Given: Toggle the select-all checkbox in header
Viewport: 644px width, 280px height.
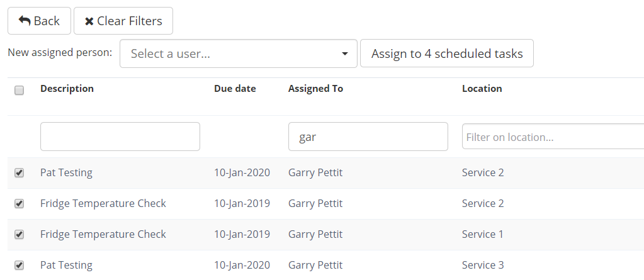Looking at the screenshot, I should tap(19, 90).
